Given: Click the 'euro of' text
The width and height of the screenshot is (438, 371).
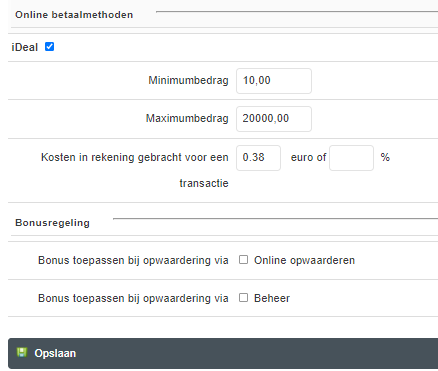Looking at the screenshot, I should coord(308,157).
